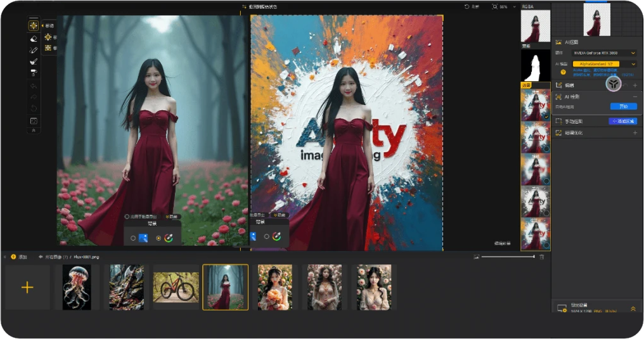This screenshot has width=644, height=339.
Task: Select the Eraser tool in left toolbar
Action: click(34, 39)
